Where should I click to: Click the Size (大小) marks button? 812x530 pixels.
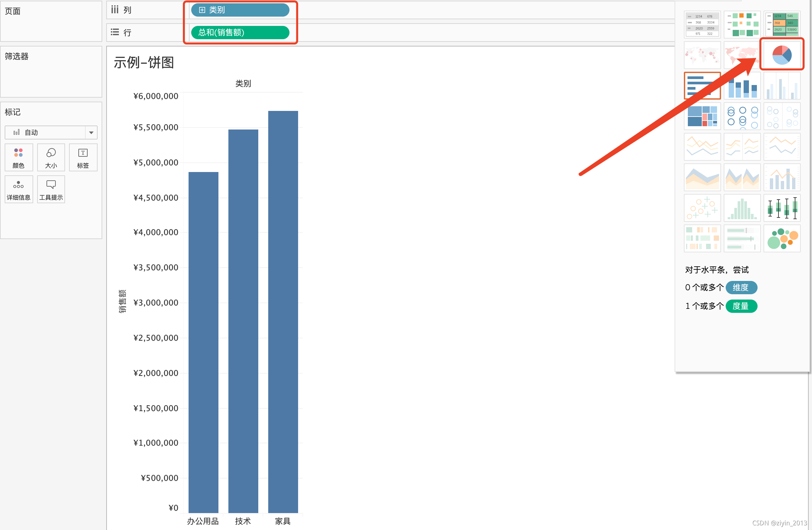pos(51,157)
